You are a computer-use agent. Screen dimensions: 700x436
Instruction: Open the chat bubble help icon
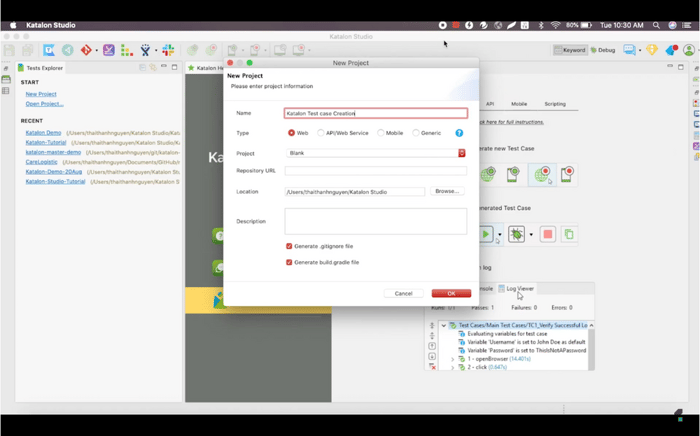pyautogui.click(x=629, y=50)
